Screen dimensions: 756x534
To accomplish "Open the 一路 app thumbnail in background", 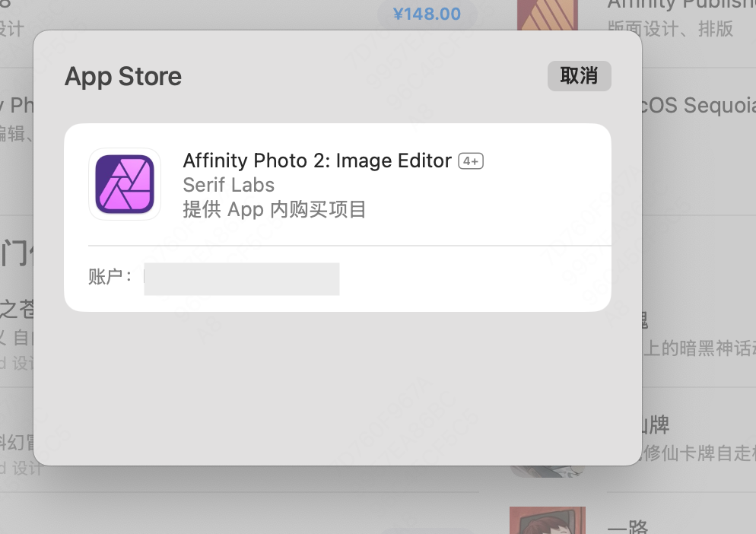I will point(548,520).
